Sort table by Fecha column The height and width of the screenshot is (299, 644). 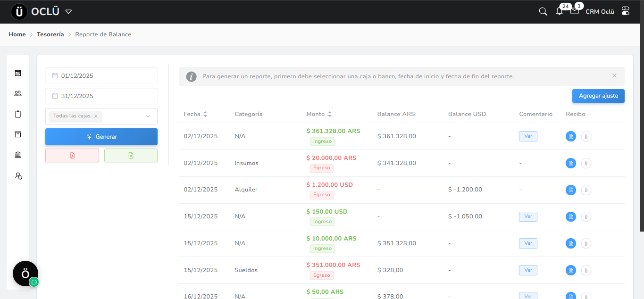[x=205, y=114]
